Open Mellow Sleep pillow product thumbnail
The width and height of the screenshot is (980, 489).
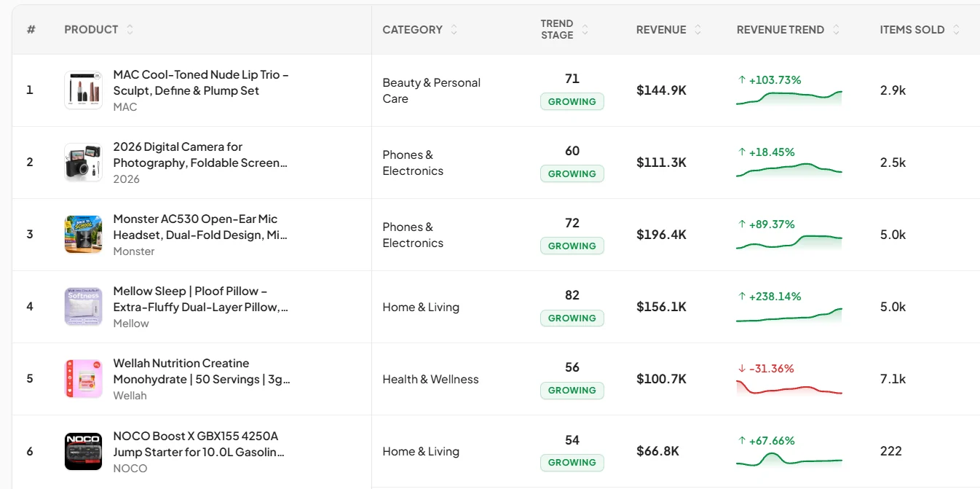[x=83, y=307]
